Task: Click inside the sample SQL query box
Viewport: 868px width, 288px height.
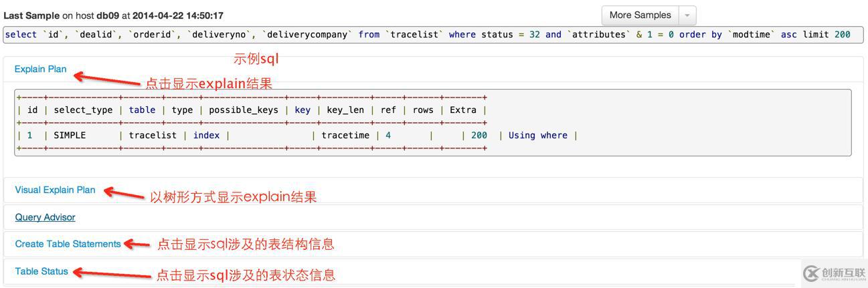Action: tap(428, 35)
